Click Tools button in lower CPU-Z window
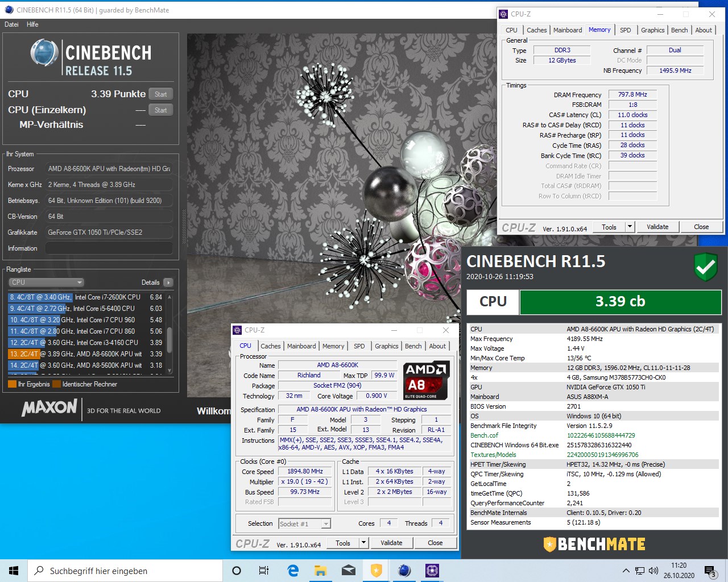The height and width of the screenshot is (582, 728). pyautogui.click(x=343, y=543)
